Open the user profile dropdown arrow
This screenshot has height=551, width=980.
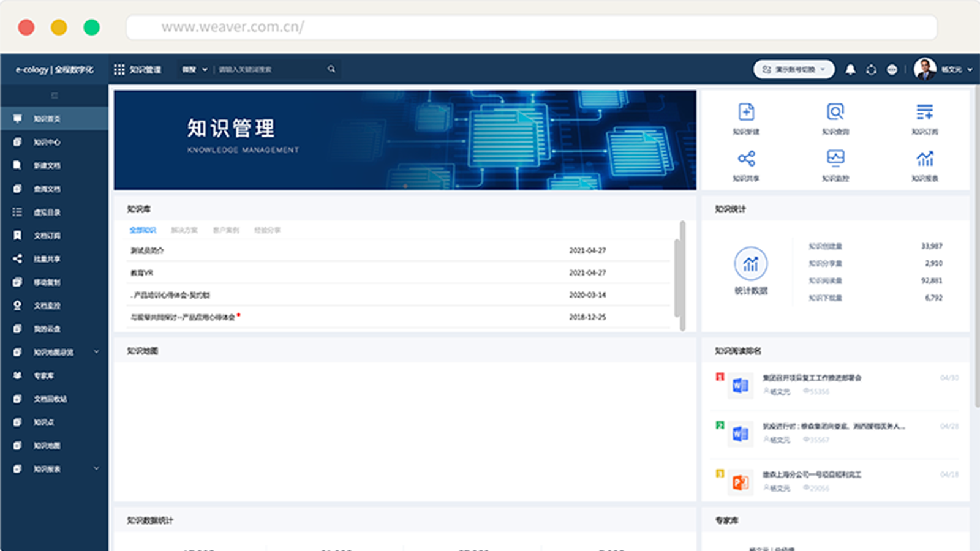(x=970, y=70)
